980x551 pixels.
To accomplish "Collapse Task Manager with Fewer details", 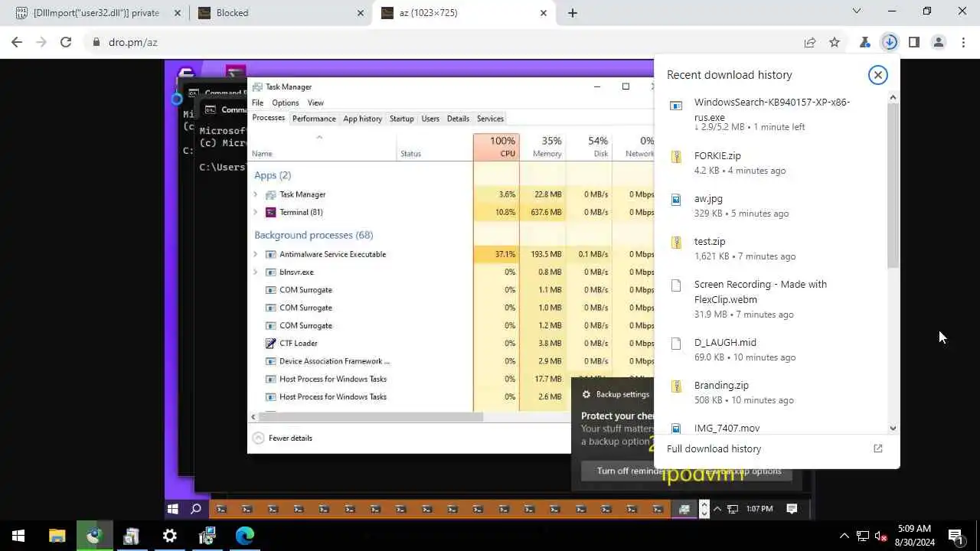I will click(x=283, y=439).
